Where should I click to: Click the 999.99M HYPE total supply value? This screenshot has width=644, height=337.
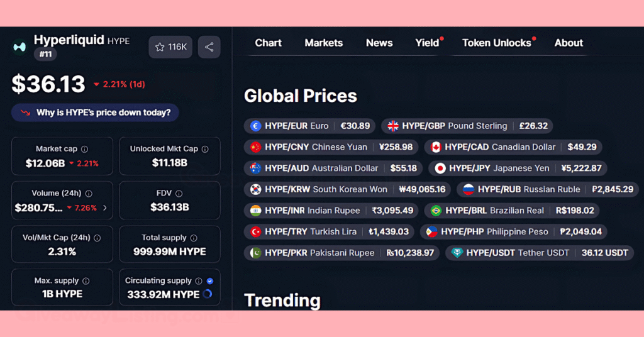tap(170, 251)
